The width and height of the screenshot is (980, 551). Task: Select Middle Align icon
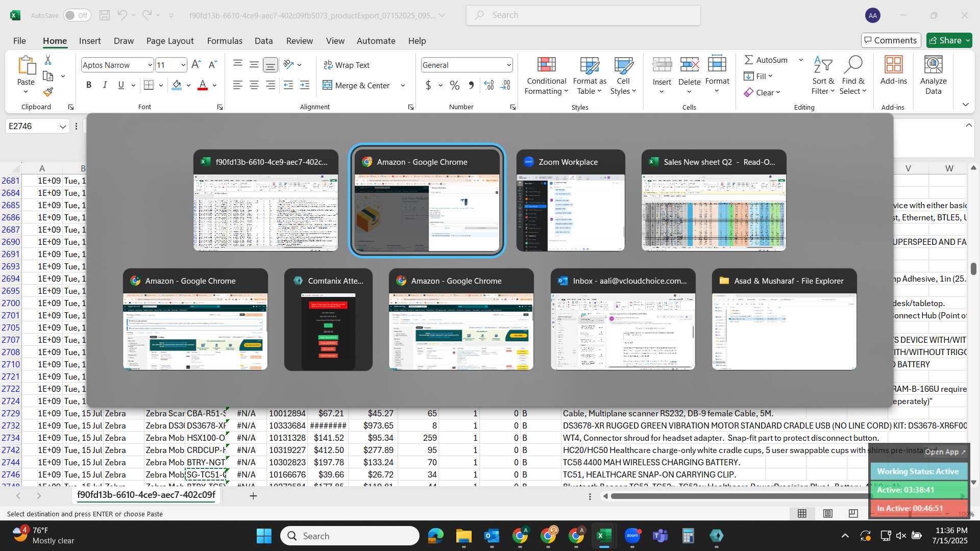pos(254,65)
